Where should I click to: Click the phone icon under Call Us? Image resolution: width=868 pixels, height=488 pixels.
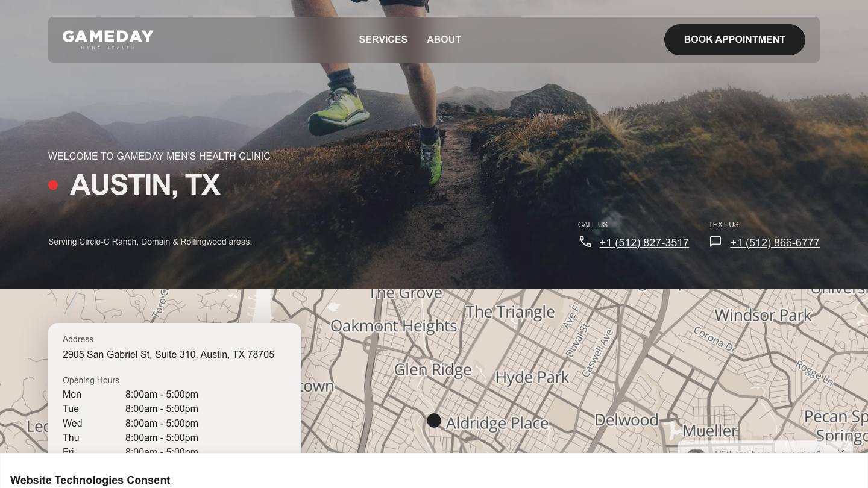click(585, 242)
